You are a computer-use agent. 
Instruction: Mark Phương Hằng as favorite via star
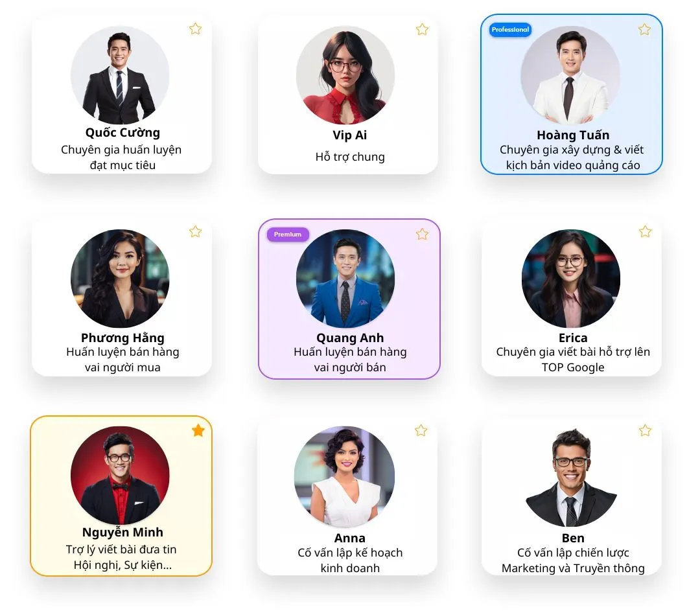(x=195, y=231)
